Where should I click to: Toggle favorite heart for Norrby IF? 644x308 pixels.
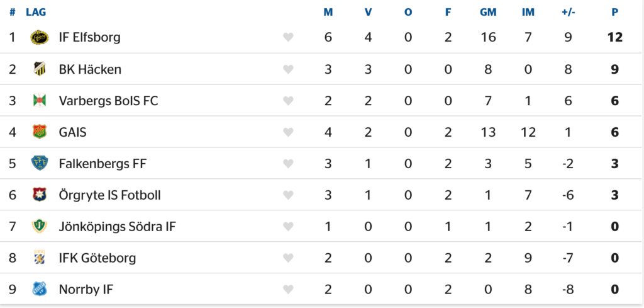288,290
